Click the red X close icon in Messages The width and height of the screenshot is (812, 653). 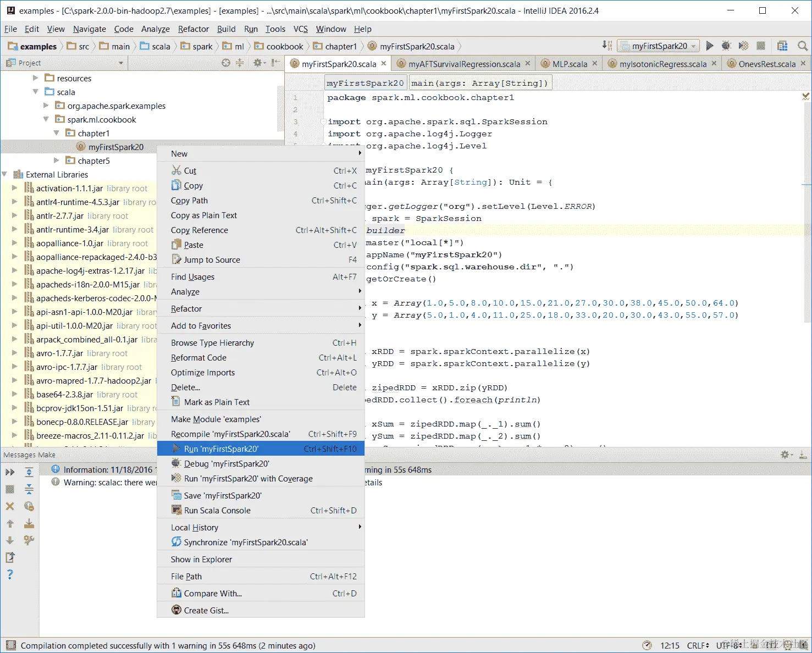pyautogui.click(x=10, y=506)
